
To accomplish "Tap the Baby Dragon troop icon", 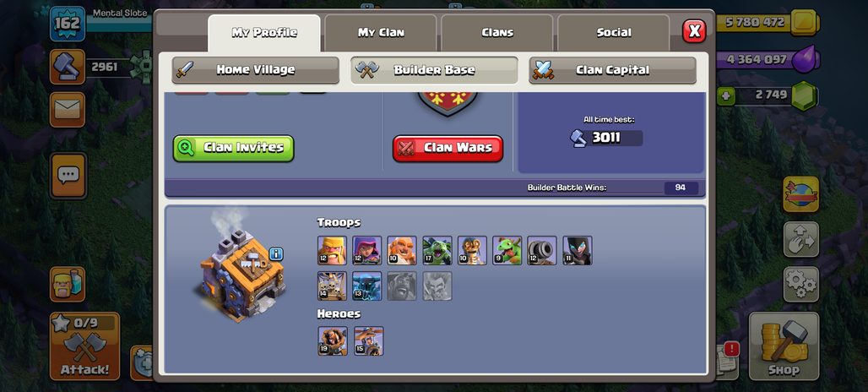I will point(507,250).
